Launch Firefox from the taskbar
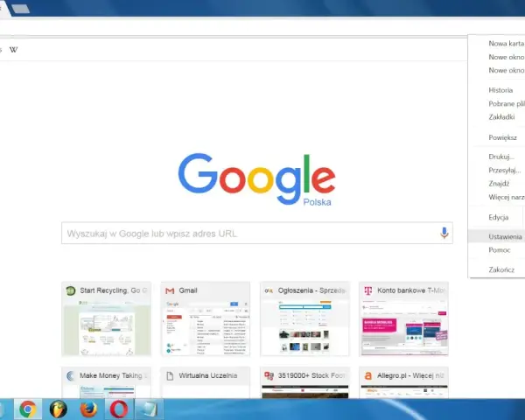The image size is (525, 420). tap(88, 409)
